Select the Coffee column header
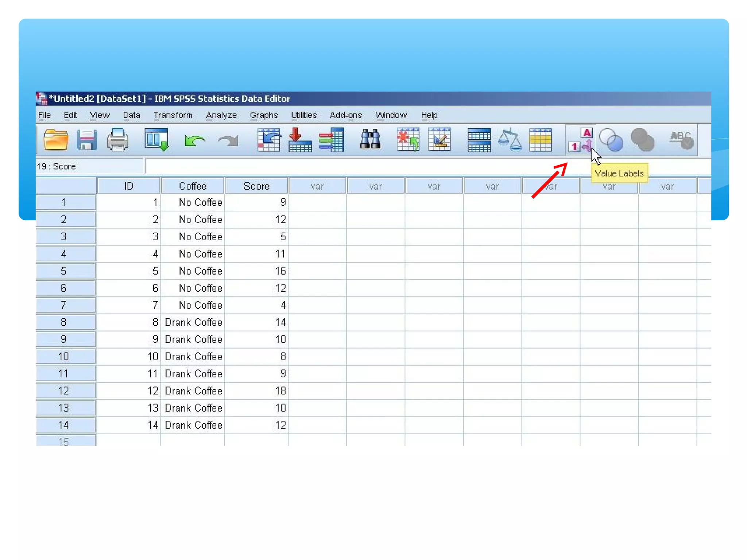The height and width of the screenshot is (560, 747). (193, 186)
